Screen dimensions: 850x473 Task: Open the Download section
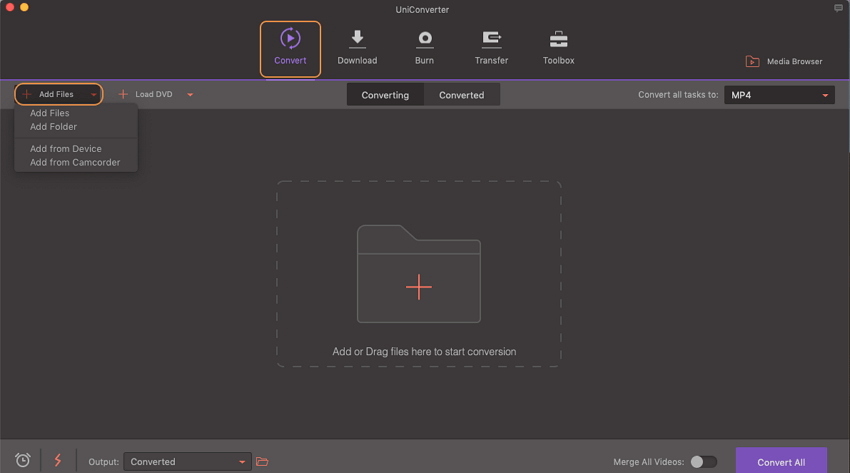tap(357, 49)
